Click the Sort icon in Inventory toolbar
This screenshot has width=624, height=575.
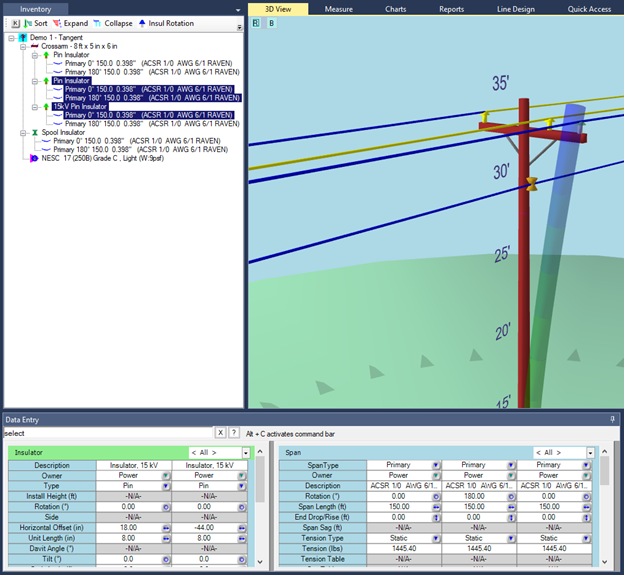27,23
